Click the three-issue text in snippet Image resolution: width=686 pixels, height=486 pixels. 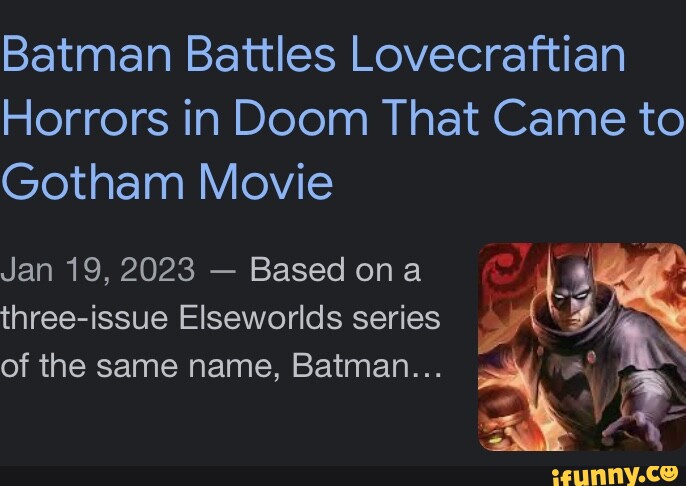(84, 317)
